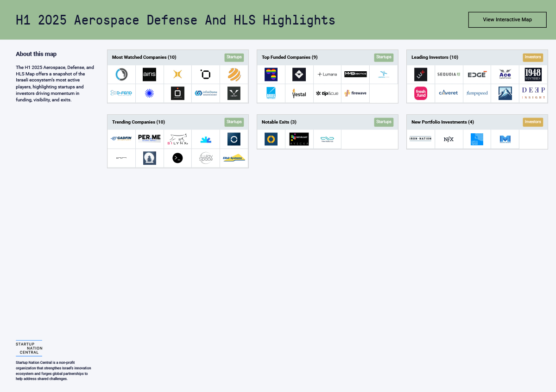Select the Vestal company logo
This screenshot has width=556, height=392.
(x=299, y=93)
